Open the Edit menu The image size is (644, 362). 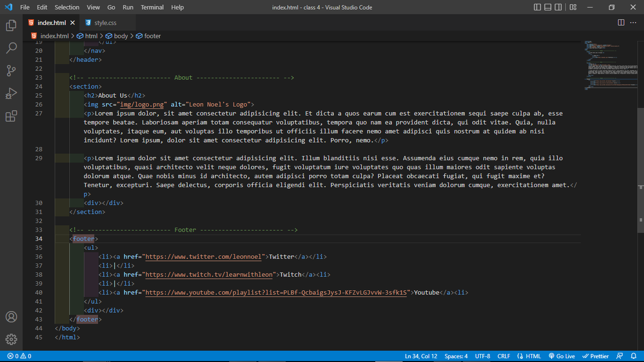point(42,8)
